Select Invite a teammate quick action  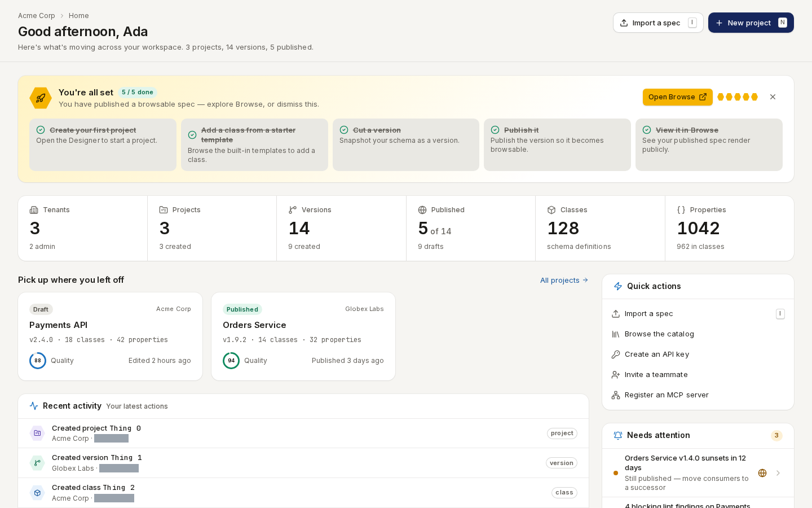(698, 375)
